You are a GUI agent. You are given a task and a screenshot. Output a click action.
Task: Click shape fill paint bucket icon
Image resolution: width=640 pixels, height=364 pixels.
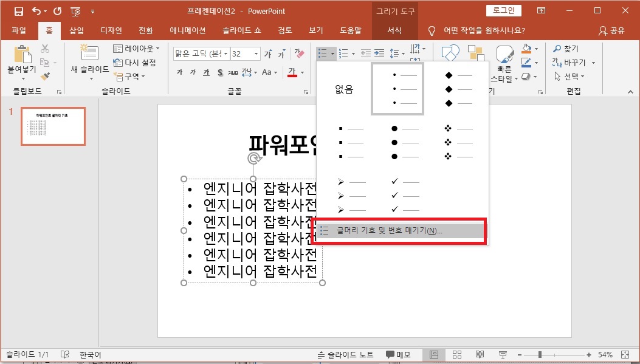(x=527, y=49)
